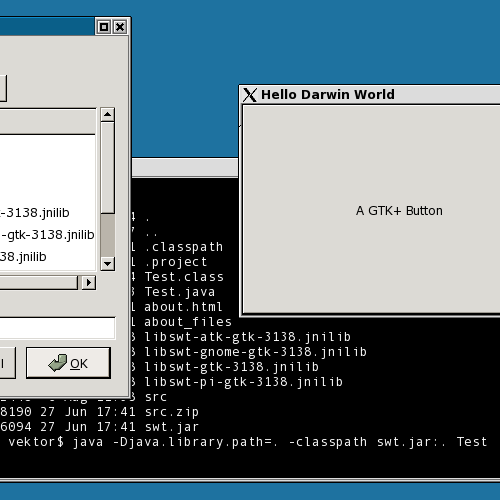The height and width of the screenshot is (500, 500).
Task: Select the "38.jnilib" file list entry
Action: click(x=48, y=257)
